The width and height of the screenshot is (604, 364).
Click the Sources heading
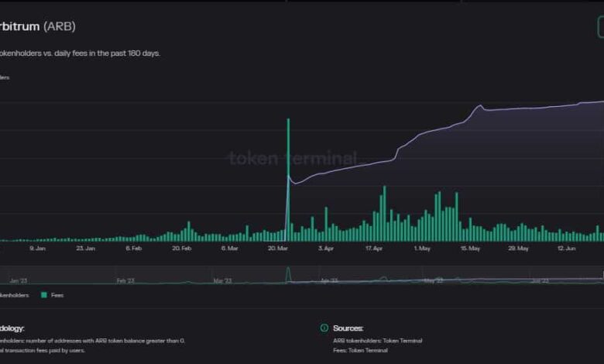pos(348,328)
